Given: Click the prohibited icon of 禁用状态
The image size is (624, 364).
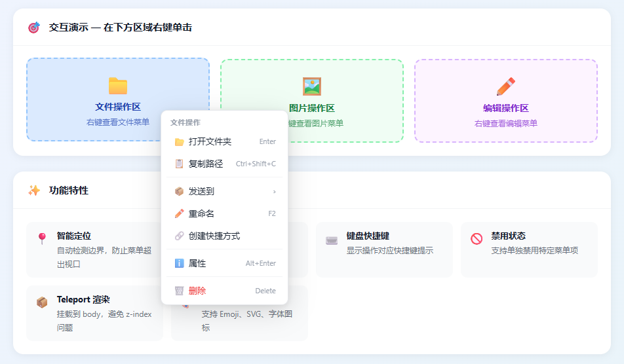Looking at the screenshot, I should (477, 238).
